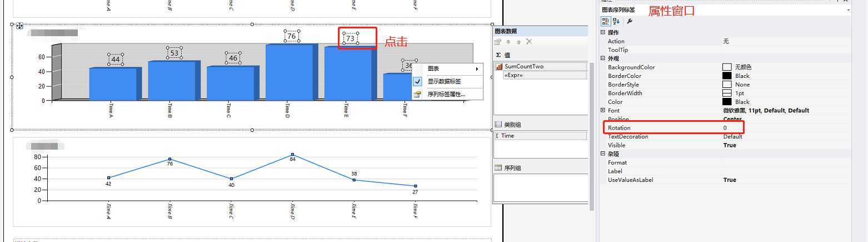This screenshot has height=242, width=868.
Task: Select the «Expr» item under SumCountTwo
Action: pyautogui.click(x=545, y=75)
